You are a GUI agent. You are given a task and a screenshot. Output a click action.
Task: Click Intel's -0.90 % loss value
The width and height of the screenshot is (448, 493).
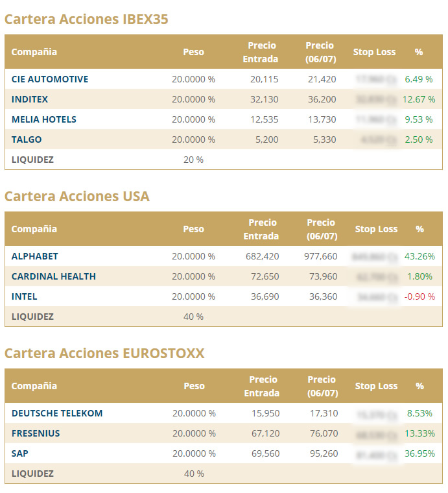point(419,296)
